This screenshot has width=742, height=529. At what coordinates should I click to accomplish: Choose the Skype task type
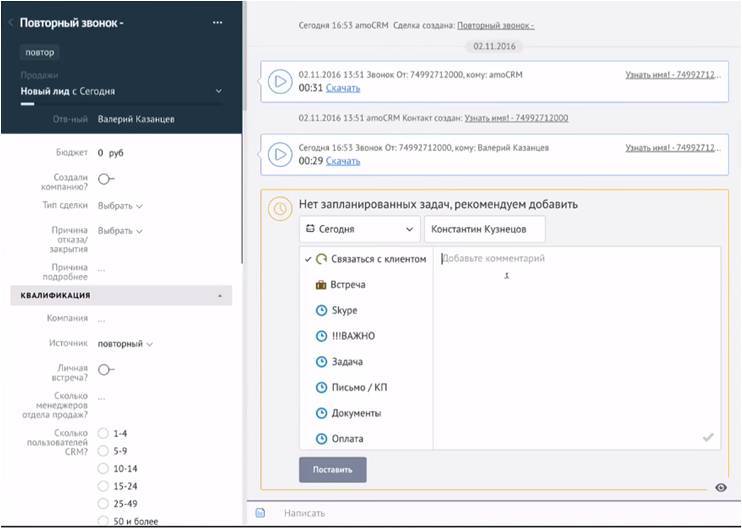point(343,311)
